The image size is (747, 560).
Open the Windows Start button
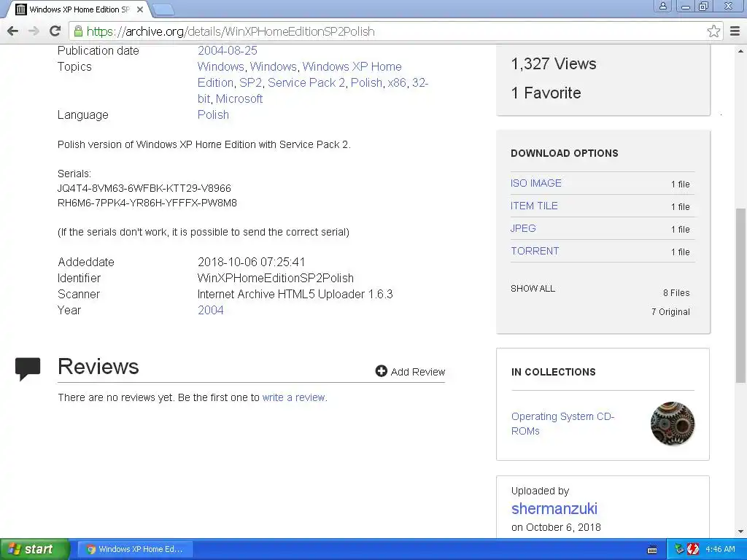point(34,549)
